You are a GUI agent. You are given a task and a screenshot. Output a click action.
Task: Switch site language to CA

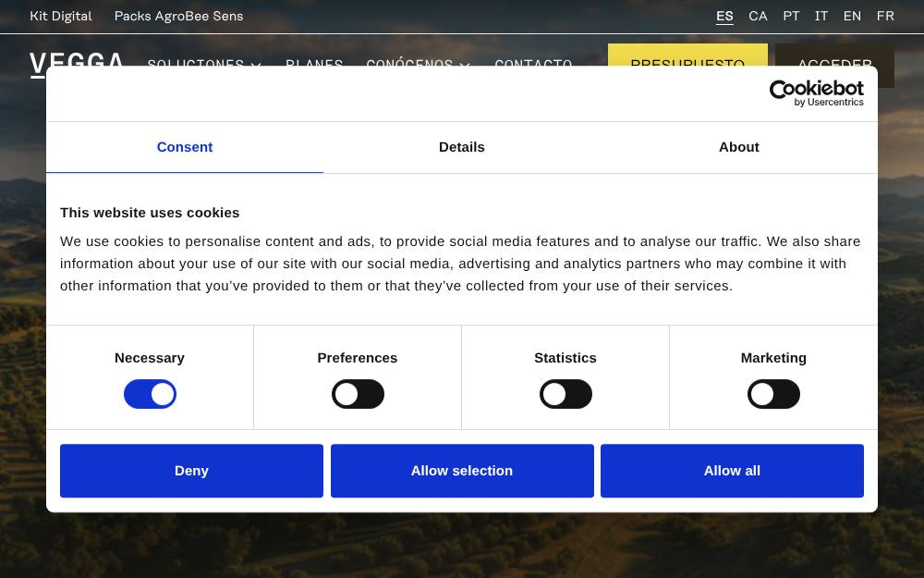(x=758, y=16)
